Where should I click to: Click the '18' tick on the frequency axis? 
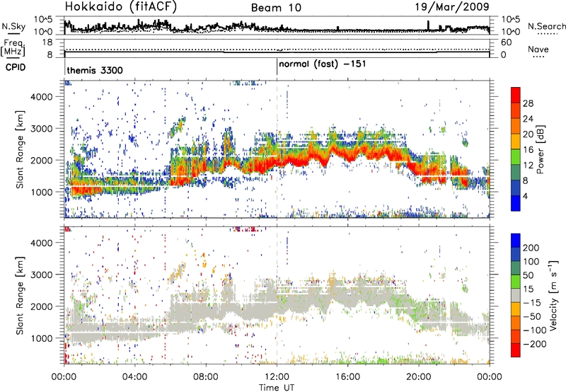[47, 42]
